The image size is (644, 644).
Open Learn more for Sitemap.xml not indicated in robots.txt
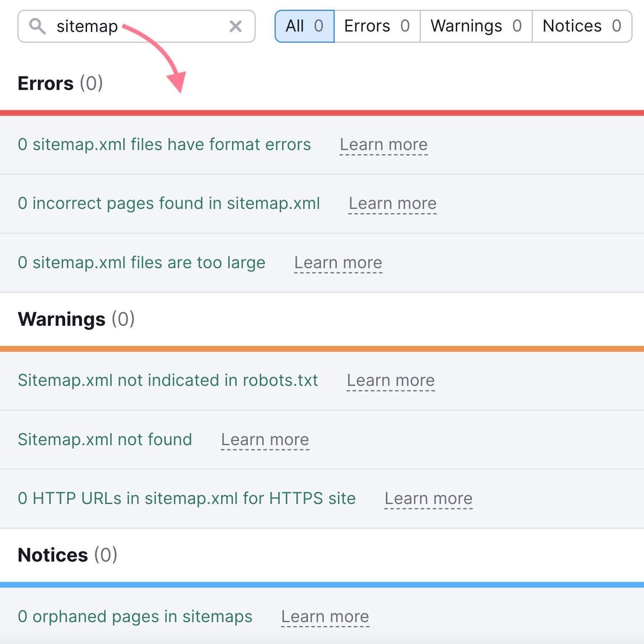point(390,380)
